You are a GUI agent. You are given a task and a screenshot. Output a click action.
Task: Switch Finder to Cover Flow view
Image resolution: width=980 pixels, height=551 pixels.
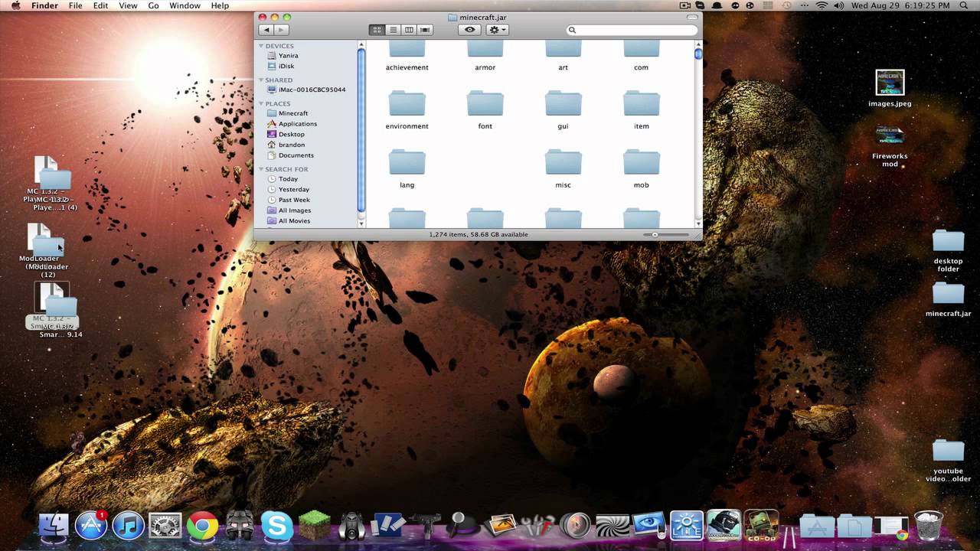pyautogui.click(x=425, y=30)
